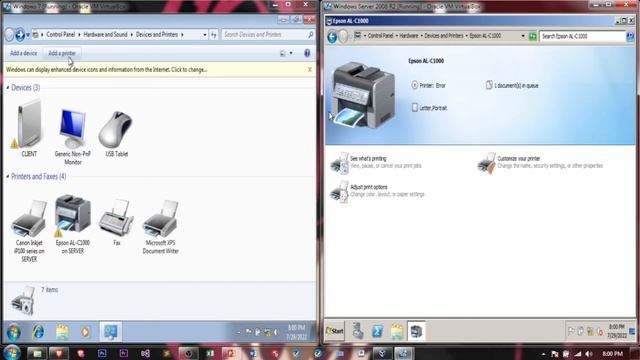Open the view options dropdown arrow
This screenshot has height=360, width=640.
[x=291, y=53]
